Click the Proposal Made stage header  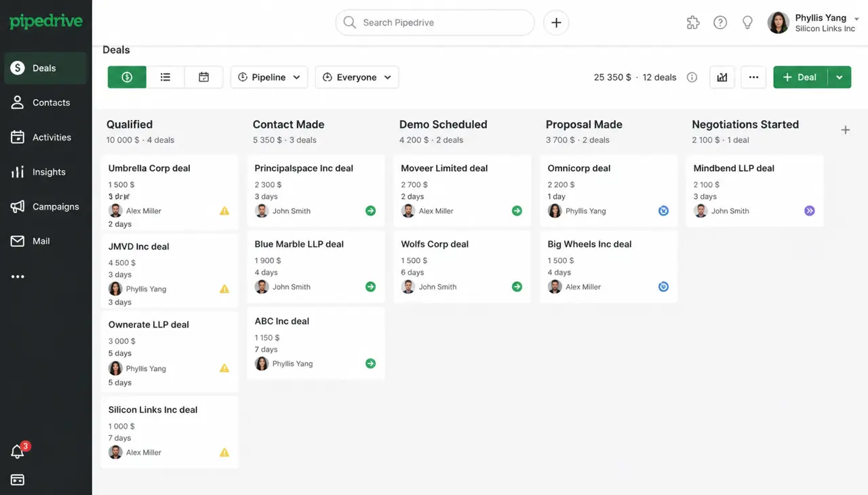click(584, 125)
